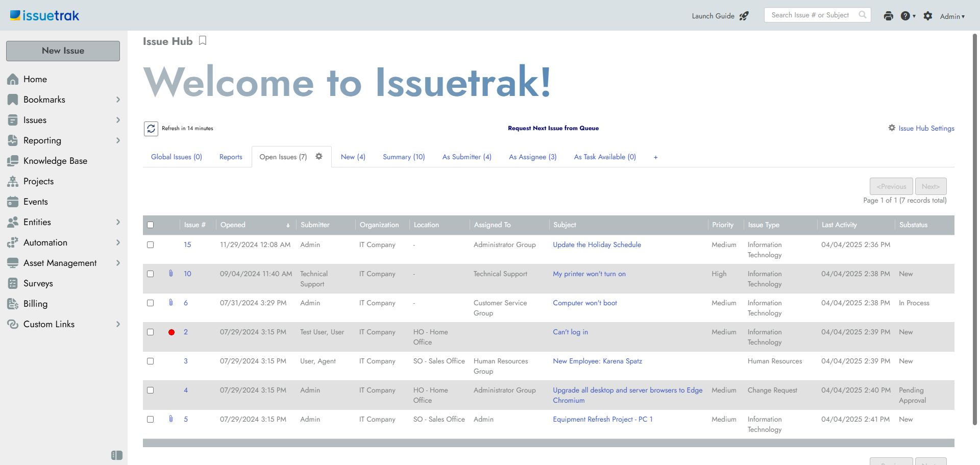The width and height of the screenshot is (980, 465).
Task: Check the box for issue 15
Action: tap(150, 244)
